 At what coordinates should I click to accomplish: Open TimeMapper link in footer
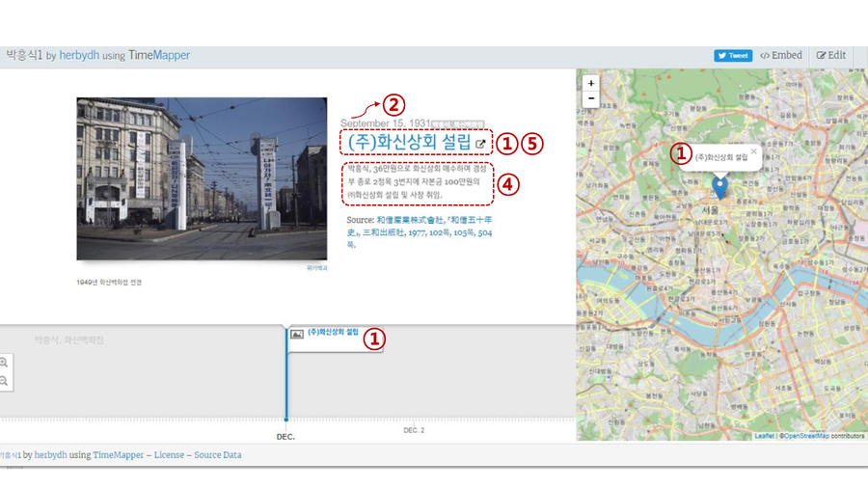pos(118,455)
